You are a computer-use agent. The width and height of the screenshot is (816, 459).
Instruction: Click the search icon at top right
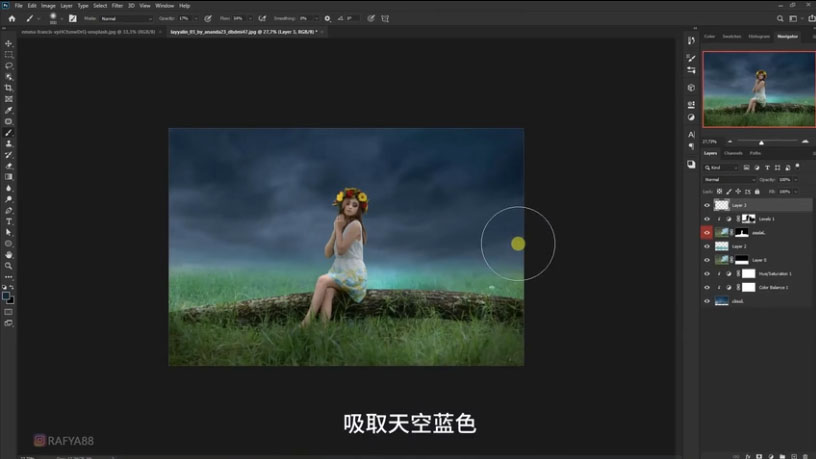[780, 18]
